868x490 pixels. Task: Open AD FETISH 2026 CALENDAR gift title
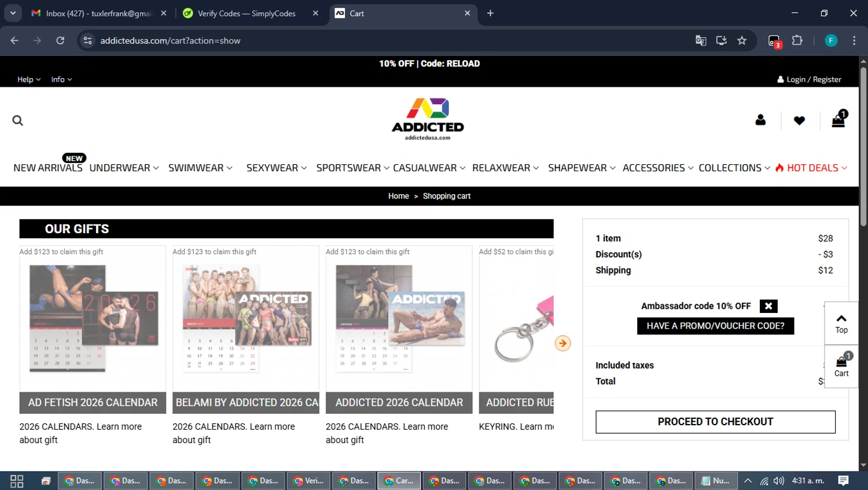[93, 403]
